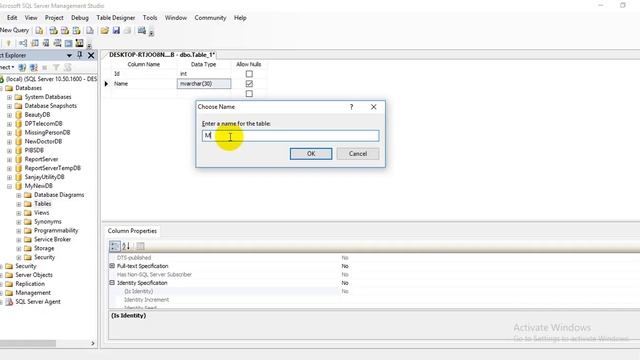Click the Manage XML Indexes icon
Screen dimensions: 640x360
57,43
